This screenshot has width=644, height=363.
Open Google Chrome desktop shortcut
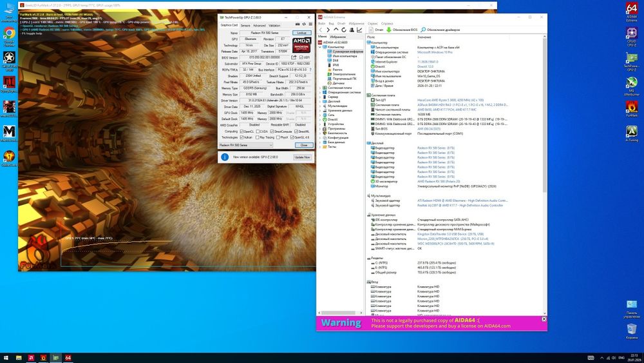coord(9,36)
